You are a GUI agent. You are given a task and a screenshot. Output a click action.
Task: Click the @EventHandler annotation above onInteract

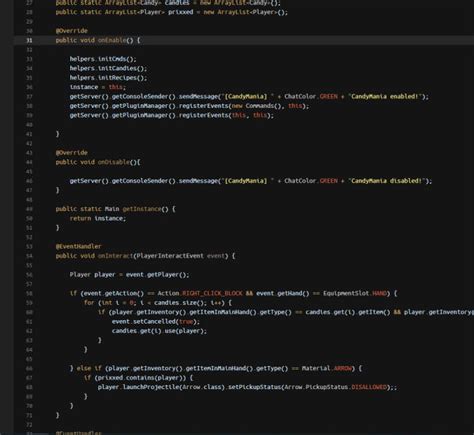(78, 246)
